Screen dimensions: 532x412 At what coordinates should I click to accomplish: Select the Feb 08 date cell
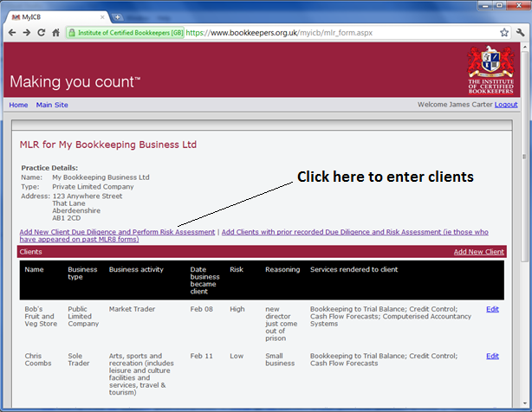[x=202, y=309]
